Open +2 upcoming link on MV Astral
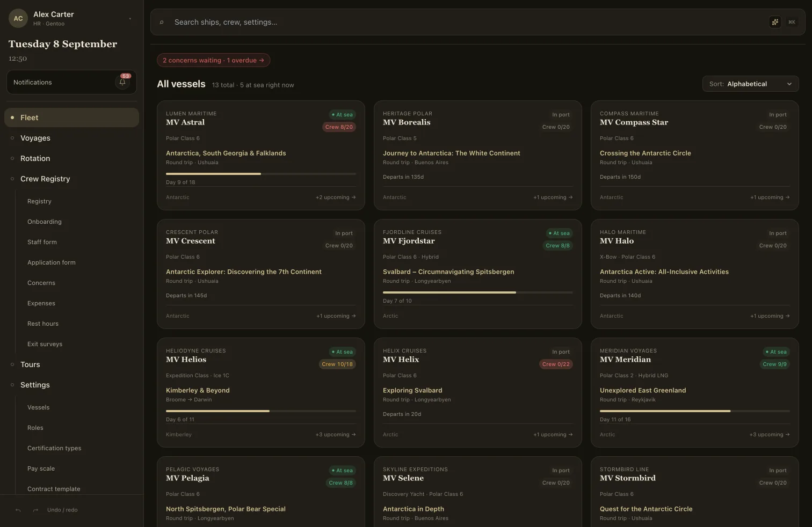This screenshot has height=527, width=812. 336,197
